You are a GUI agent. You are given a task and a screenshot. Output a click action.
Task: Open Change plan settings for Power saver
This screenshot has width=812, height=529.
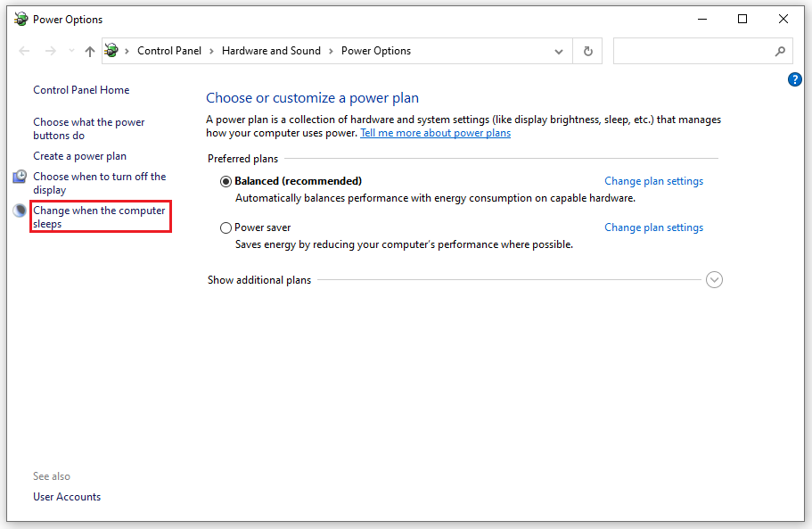(x=653, y=227)
